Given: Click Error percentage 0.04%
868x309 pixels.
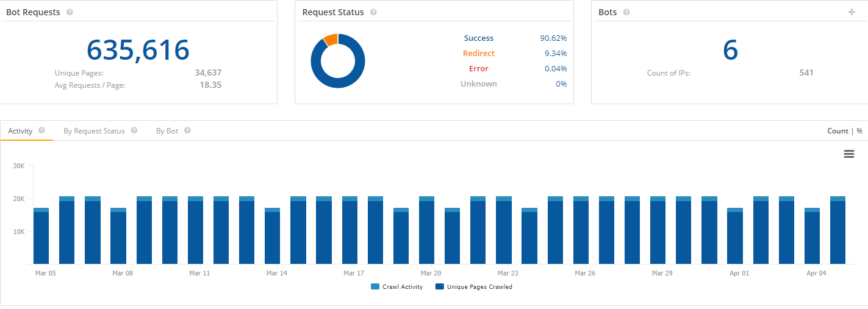Looking at the screenshot, I should 556,69.
